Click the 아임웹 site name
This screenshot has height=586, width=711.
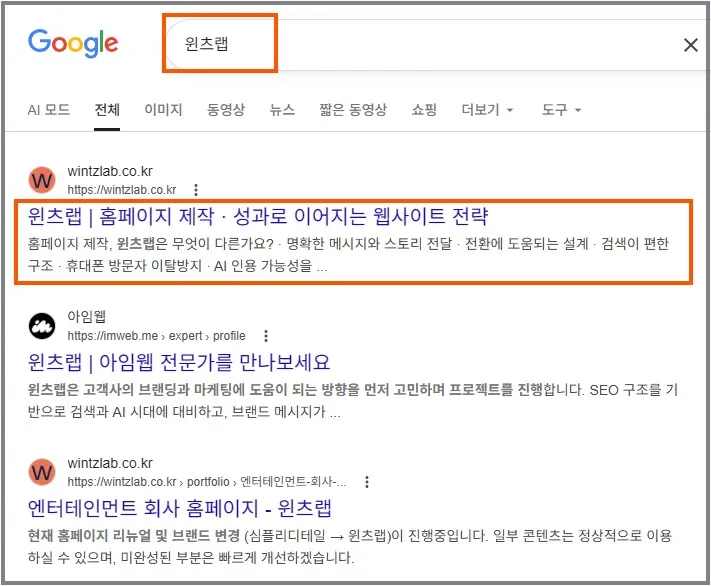(x=87, y=316)
